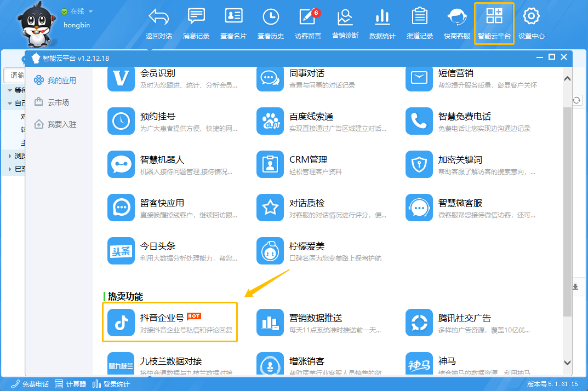Switch to the 云市场 sidebar tab
The image size is (588, 391).
point(58,102)
